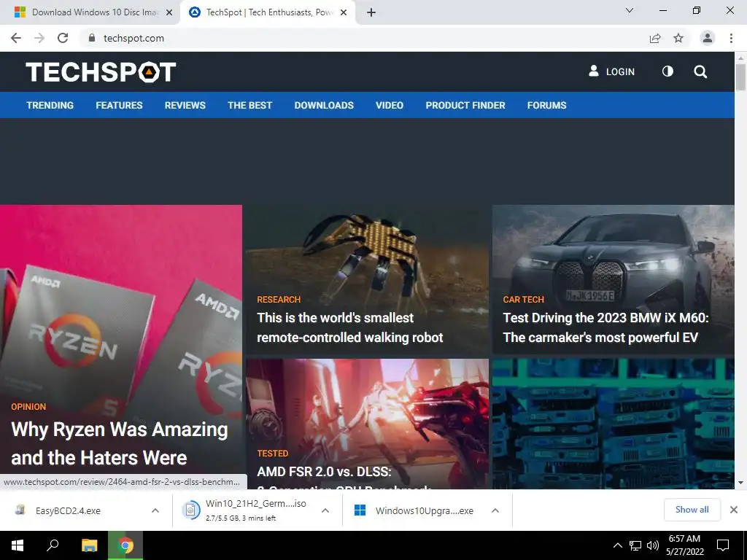Open the Chrome profile avatar
This screenshot has height=560, width=747.
tap(708, 38)
